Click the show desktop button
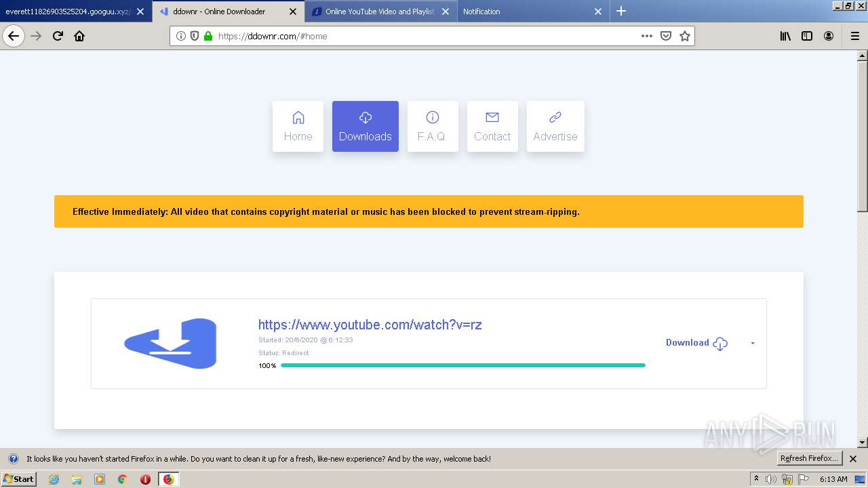868x488 pixels. click(861, 479)
